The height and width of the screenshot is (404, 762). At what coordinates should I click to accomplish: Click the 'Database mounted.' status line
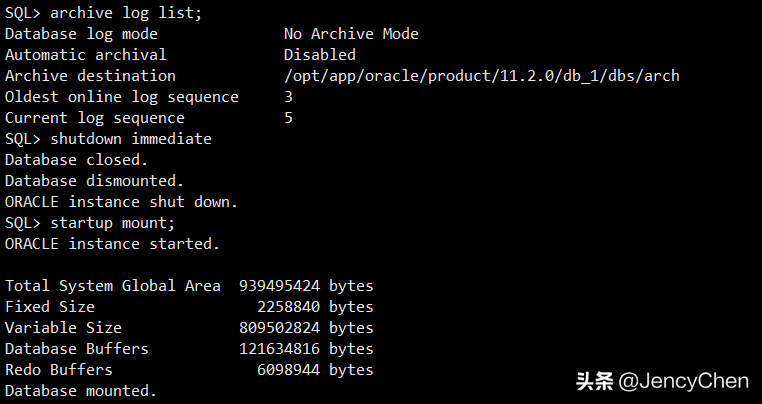coord(81,391)
